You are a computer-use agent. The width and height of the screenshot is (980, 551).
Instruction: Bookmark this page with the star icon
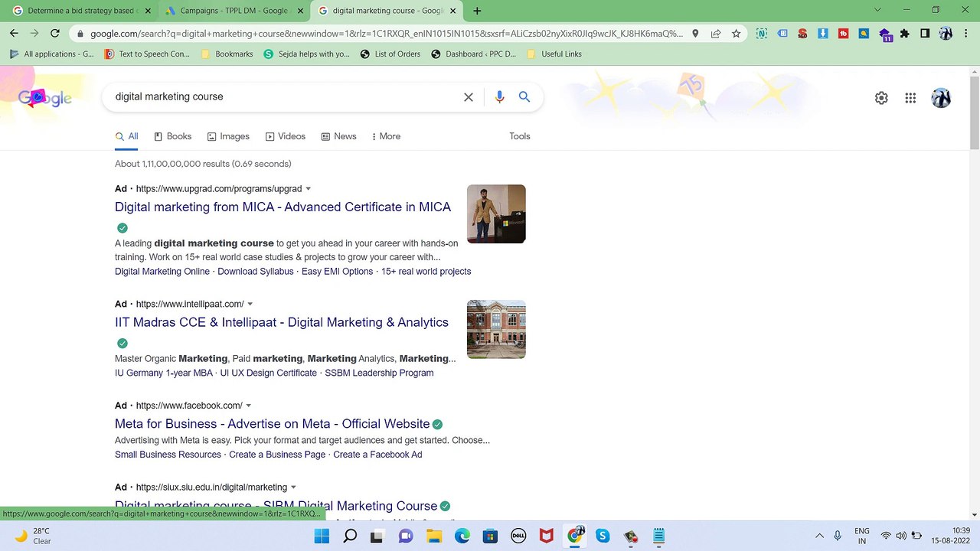coord(737,33)
